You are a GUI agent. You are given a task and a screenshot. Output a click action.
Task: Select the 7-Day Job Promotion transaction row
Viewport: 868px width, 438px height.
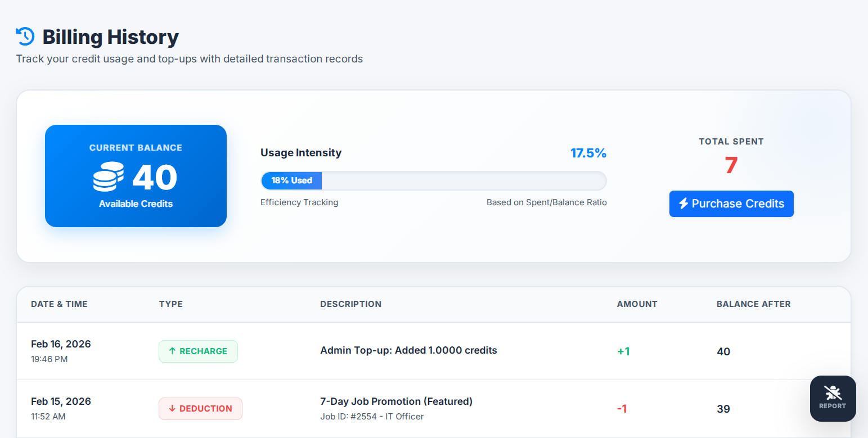[433, 408]
